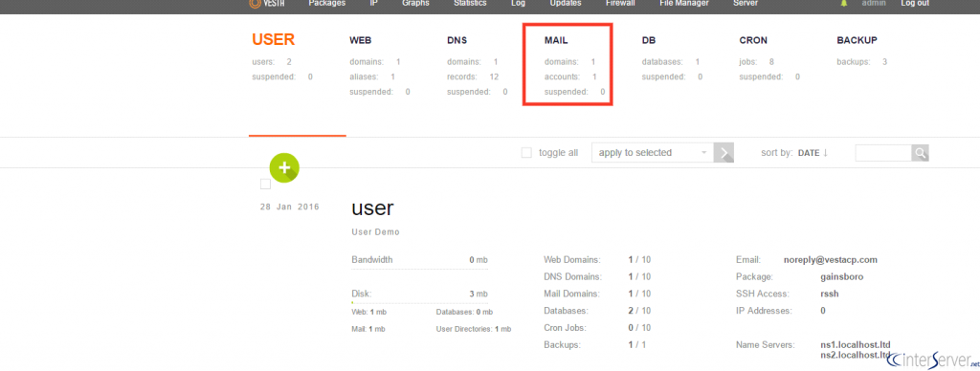
Task: Click the 'records: 12' DNS stat
Action: pos(473,76)
